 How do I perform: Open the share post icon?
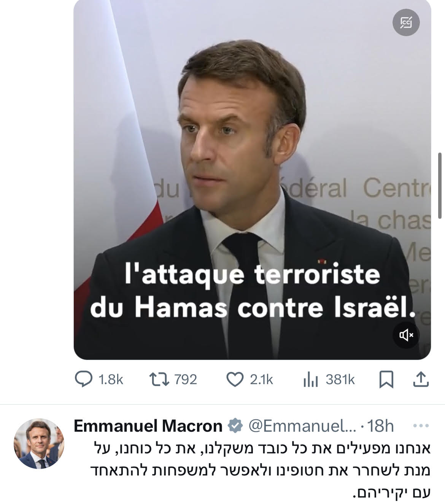[x=421, y=380]
